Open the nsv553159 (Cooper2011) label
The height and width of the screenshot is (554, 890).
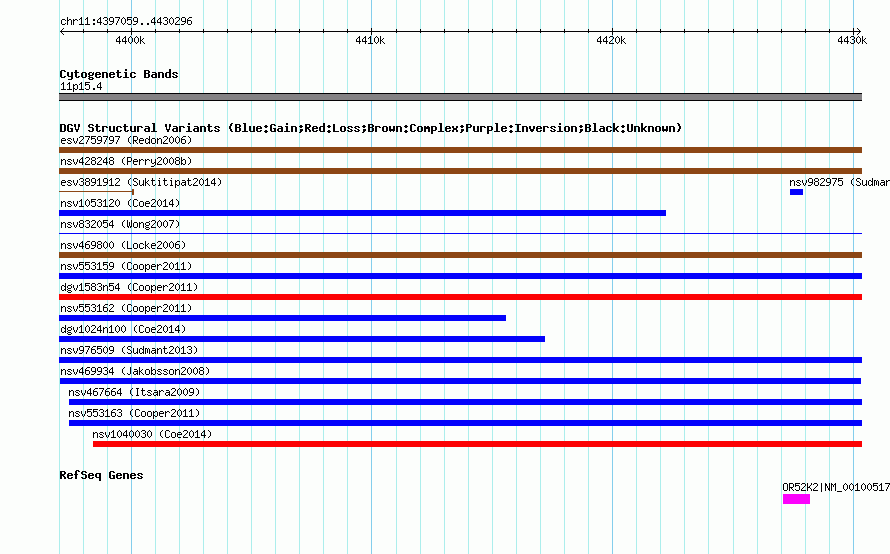(126, 266)
